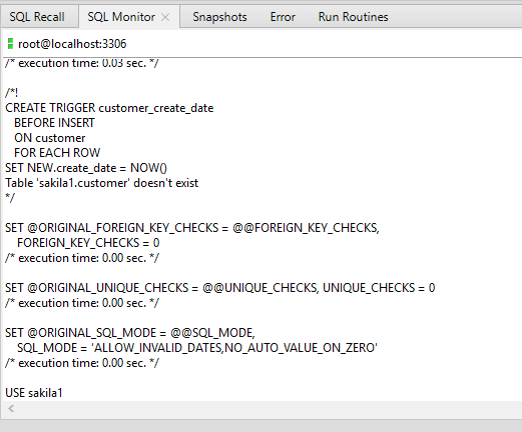Click the left scroll arrow
Image resolution: width=522 pixels, height=432 pixels.
(x=11, y=408)
